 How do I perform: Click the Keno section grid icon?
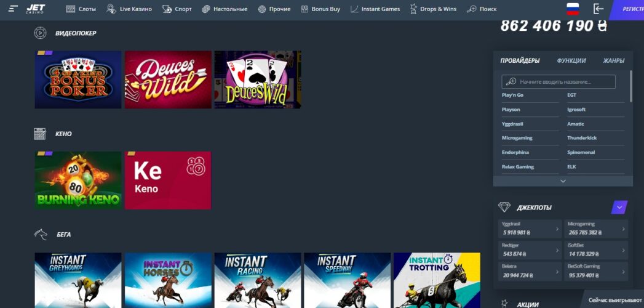pos(40,134)
